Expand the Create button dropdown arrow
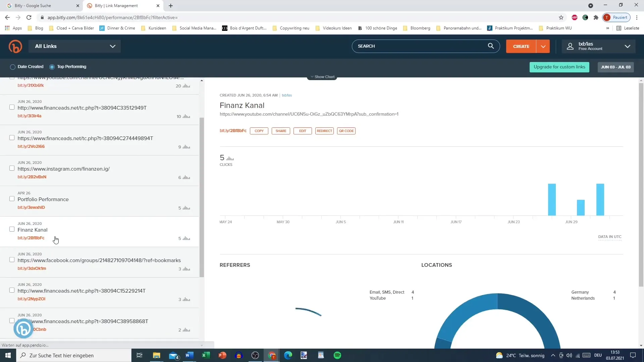Viewport: 644px width, 362px height. tap(543, 46)
